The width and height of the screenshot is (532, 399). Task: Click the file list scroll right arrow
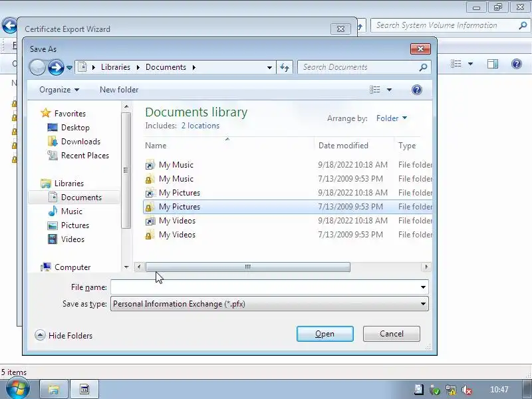pos(426,267)
